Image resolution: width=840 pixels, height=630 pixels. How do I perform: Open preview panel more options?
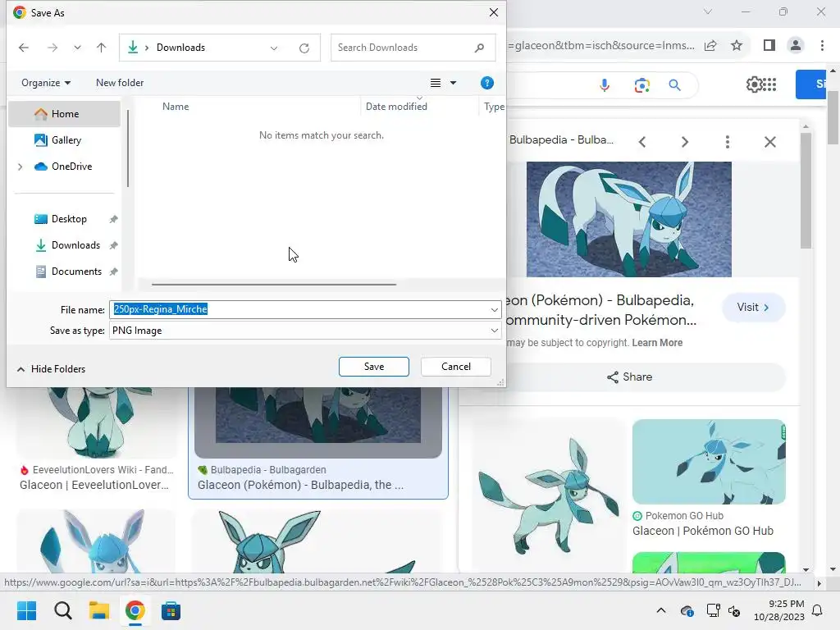(x=727, y=142)
